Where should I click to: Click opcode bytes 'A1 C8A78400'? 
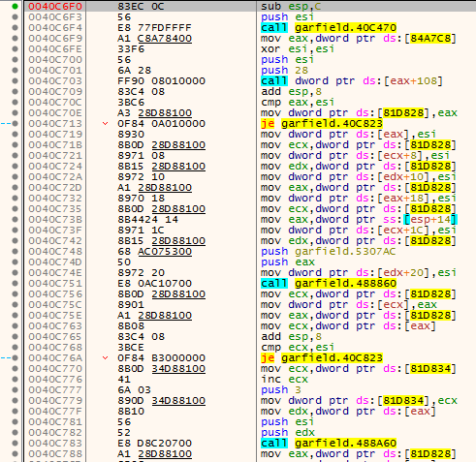click(154, 39)
